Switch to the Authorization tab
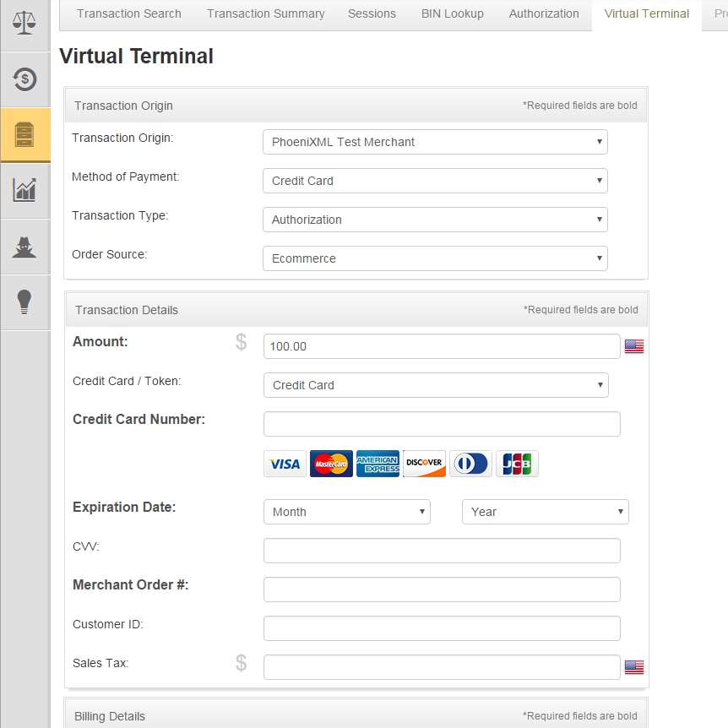The width and height of the screenshot is (728, 728). pyautogui.click(x=544, y=14)
